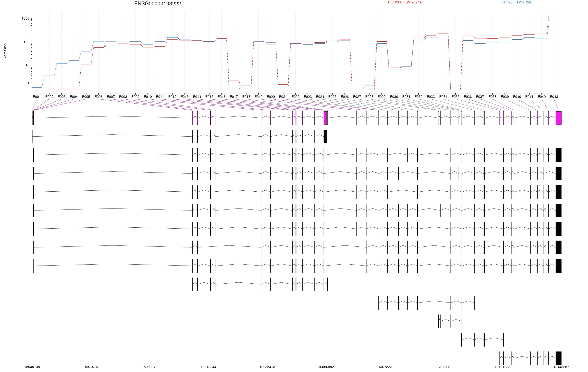Click genomic coordinate 16100119
The image size is (588, 372).
pyautogui.click(x=444, y=367)
